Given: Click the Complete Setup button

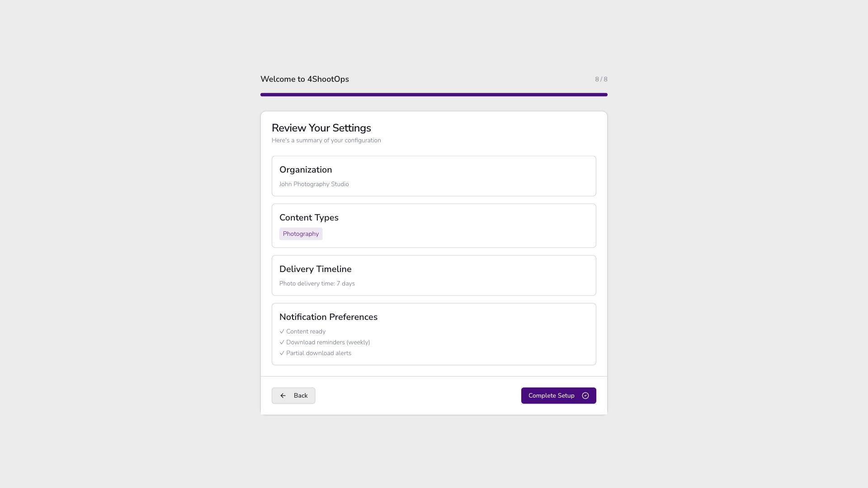Looking at the screenshot, I should (558, 395).
